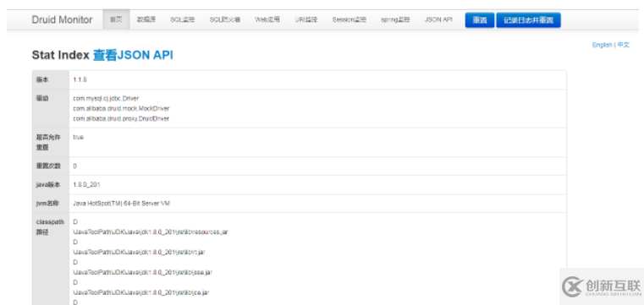Screen dimensions: 644x305
Task: Switch language to English
Action: click(x=602, y=45)
